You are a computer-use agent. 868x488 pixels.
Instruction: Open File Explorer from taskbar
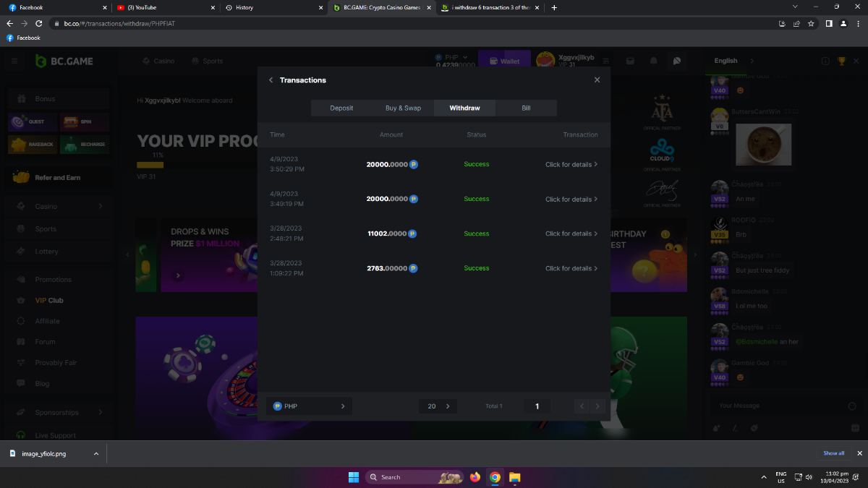[x=514, y=477]
